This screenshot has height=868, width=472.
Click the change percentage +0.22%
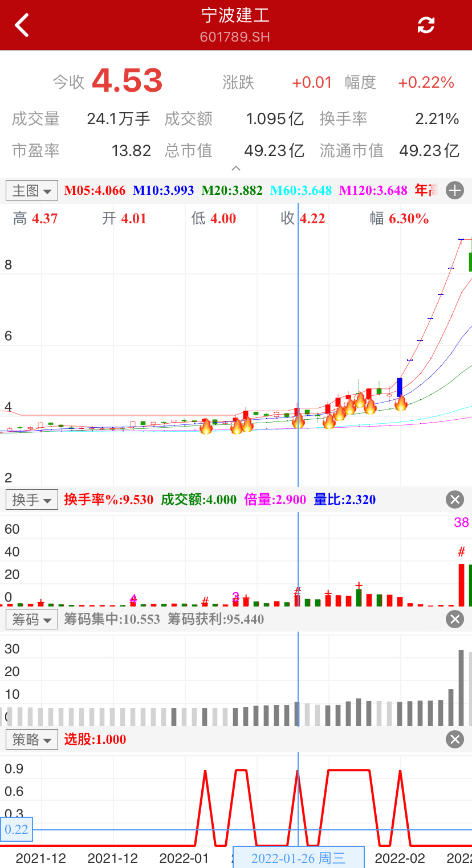(426, 83)
